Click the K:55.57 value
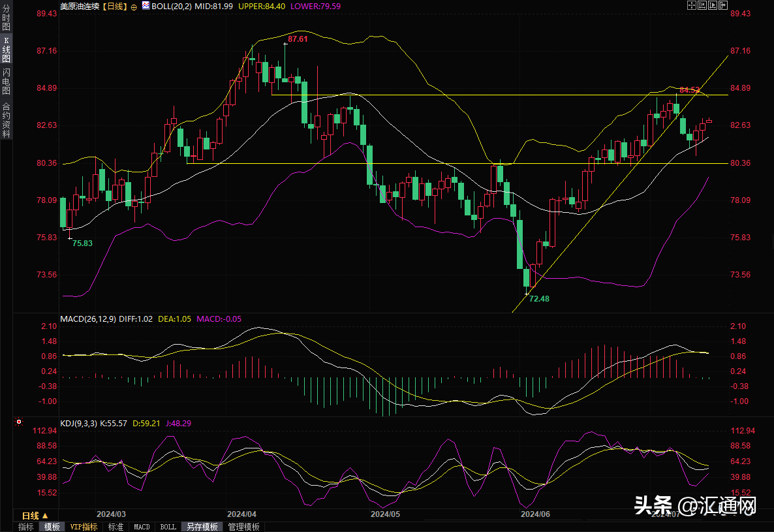Viewport: 774px width, 532px height. click(113, 424)
